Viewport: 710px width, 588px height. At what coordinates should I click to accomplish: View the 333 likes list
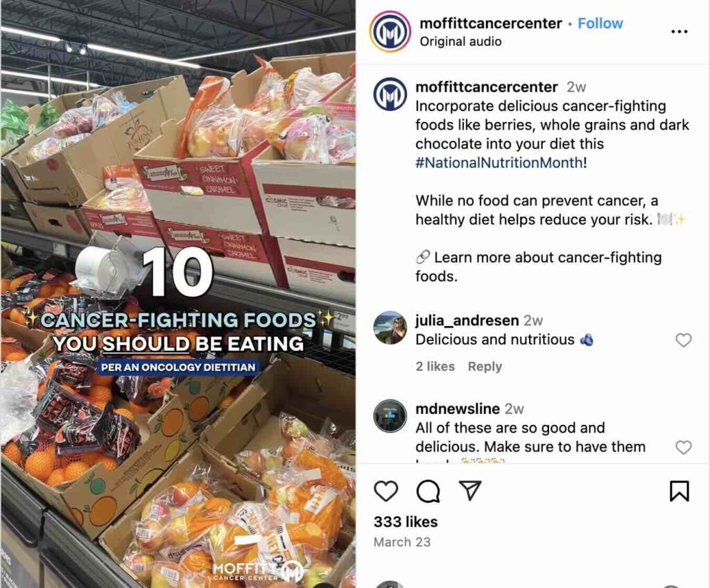(406, 522)
